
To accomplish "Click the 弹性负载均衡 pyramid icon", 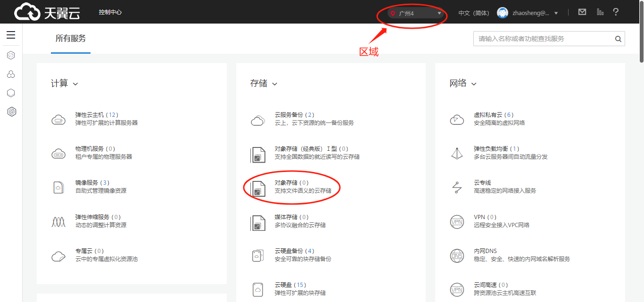I will (457, 154).
